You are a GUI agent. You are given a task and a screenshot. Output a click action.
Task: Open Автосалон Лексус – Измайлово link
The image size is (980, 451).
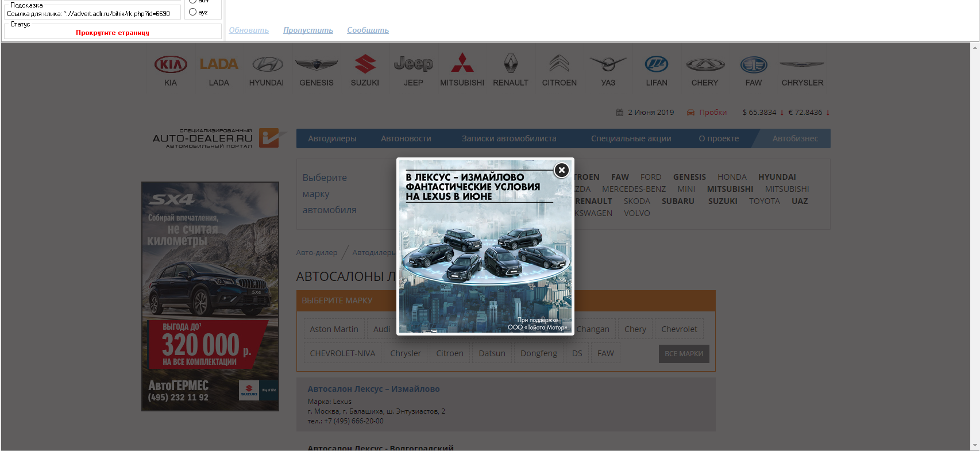373,389
